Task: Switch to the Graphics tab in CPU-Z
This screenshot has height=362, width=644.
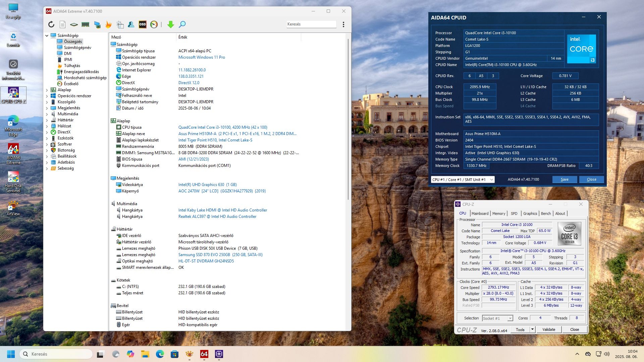Action: (x=530, y=214)
